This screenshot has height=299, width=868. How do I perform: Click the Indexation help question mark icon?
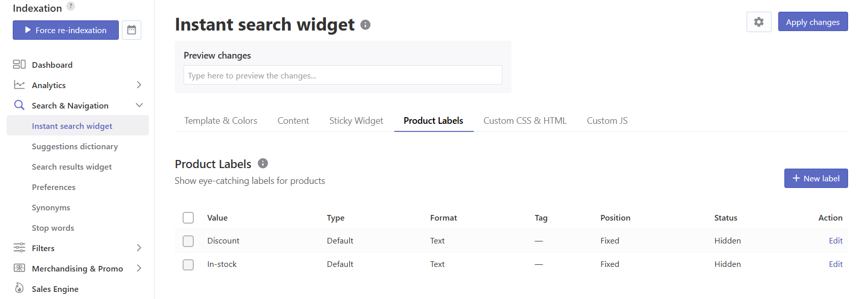point(71,6)
